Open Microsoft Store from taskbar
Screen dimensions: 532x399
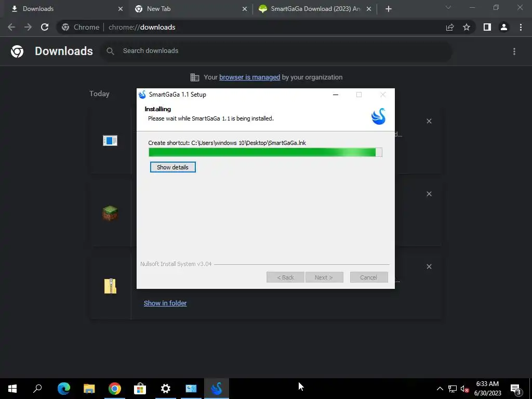[140, 389]
